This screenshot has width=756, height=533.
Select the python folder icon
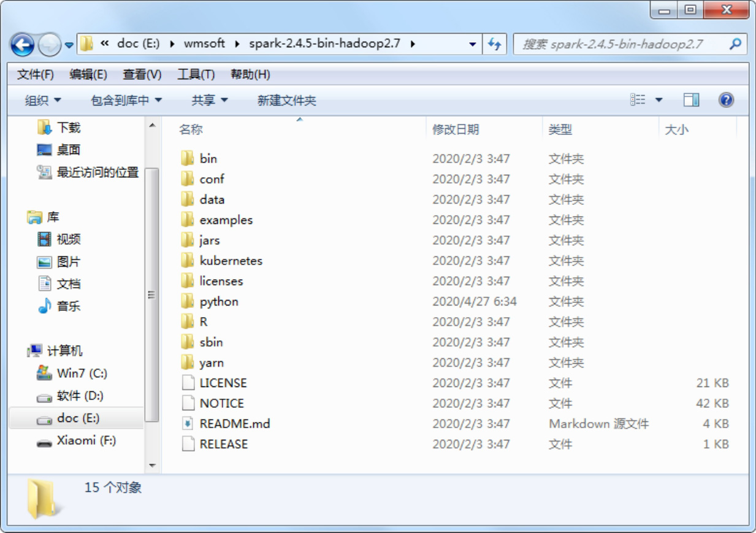(x=188, y=301)
